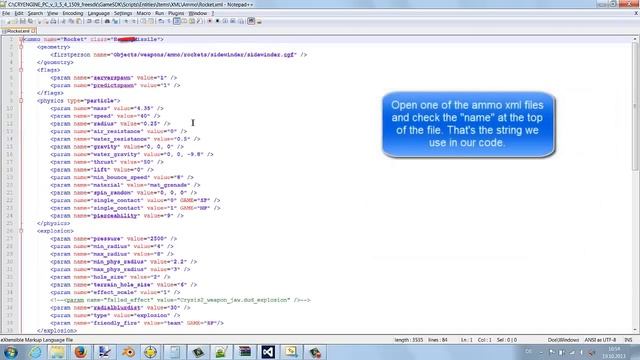Click the Zoom In toolbar icon
This screenshot has height=360, width=640.
click(x=126, y=21)
